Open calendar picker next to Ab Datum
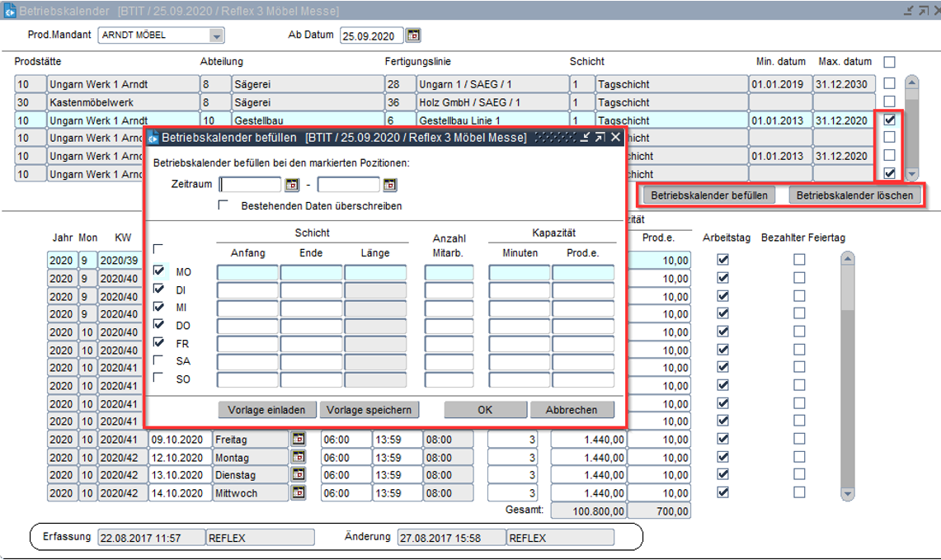The image size is (941, 560). [x=414, y=35]
